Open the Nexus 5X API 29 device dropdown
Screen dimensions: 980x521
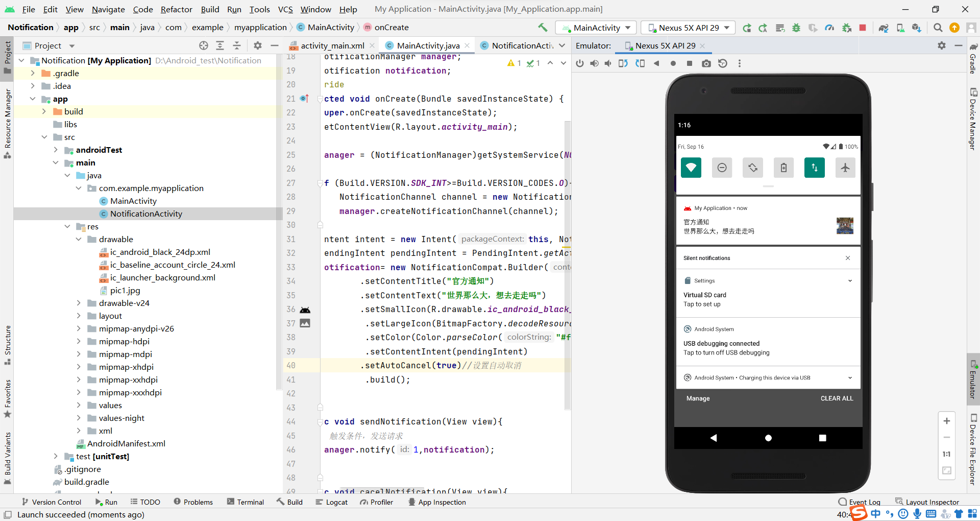(x=687, y=28)
